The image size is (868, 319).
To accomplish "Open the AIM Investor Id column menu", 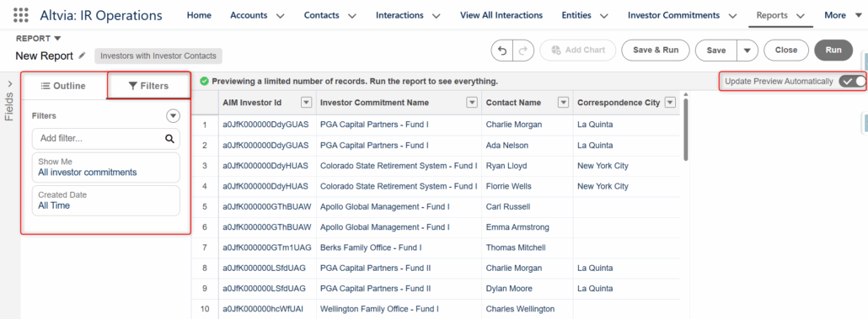I will [306, 103].
